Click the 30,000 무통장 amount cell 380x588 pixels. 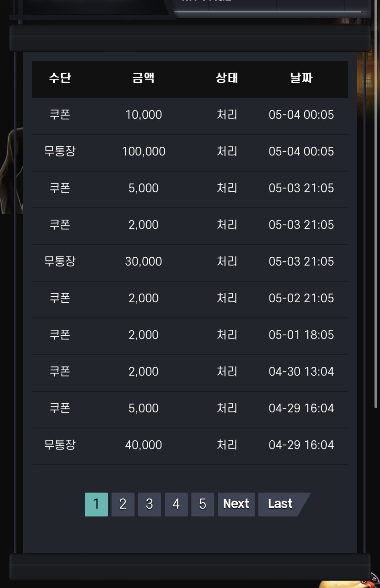click(144, 261)
